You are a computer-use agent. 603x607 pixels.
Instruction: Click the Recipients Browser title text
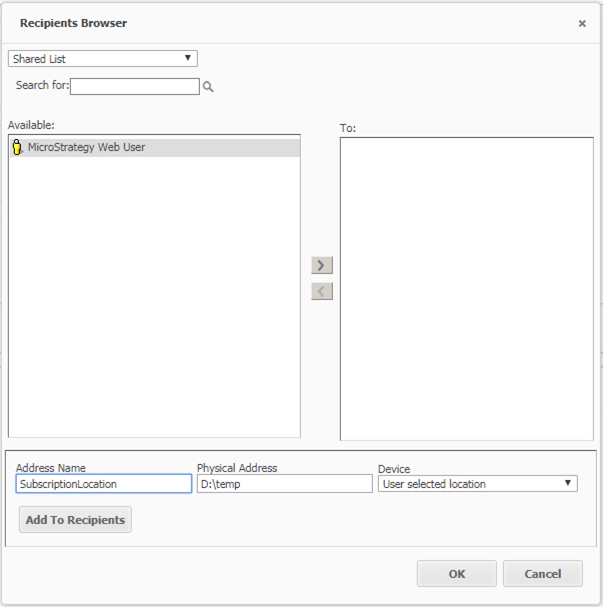point(73,23)
